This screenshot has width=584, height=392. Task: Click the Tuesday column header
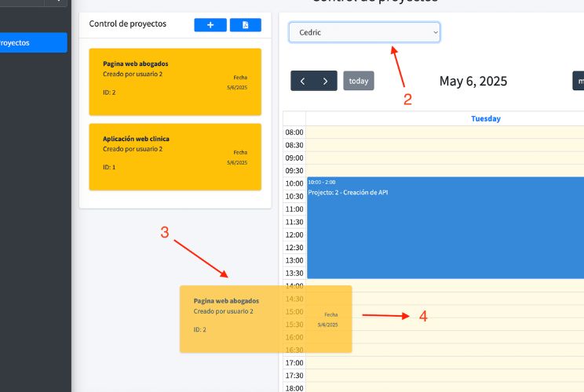[485, 118]
